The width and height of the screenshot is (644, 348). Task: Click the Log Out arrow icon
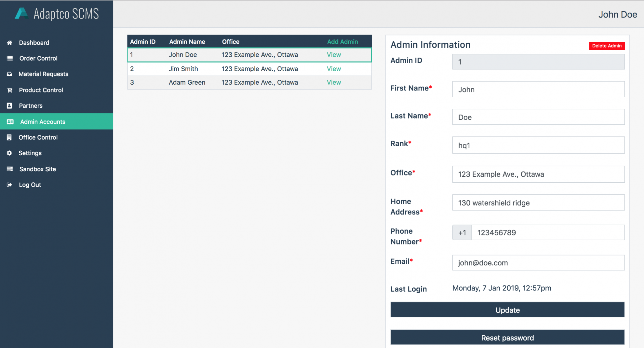pos(9,185)
